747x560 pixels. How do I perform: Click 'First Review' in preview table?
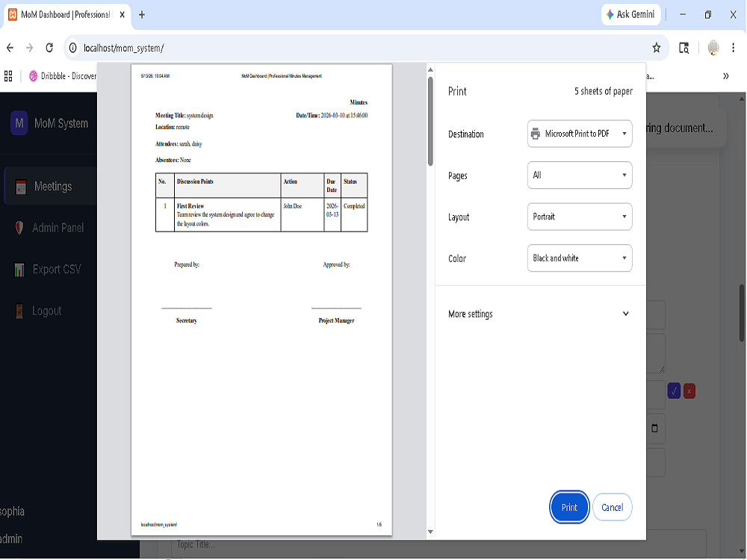click(x=190, y=206)
